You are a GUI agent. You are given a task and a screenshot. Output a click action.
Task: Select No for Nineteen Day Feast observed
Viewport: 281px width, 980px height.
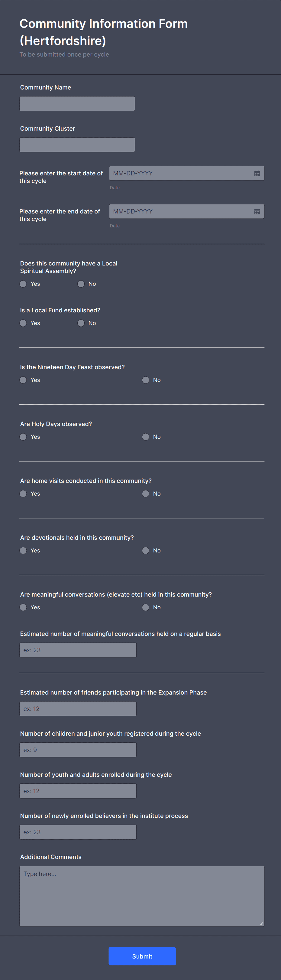145,380
